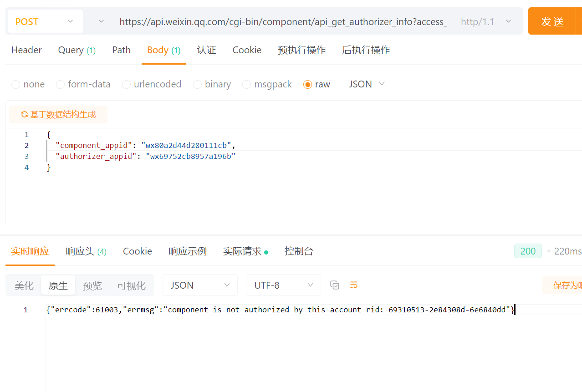Open the POST method dropdown

pos(45,21)
